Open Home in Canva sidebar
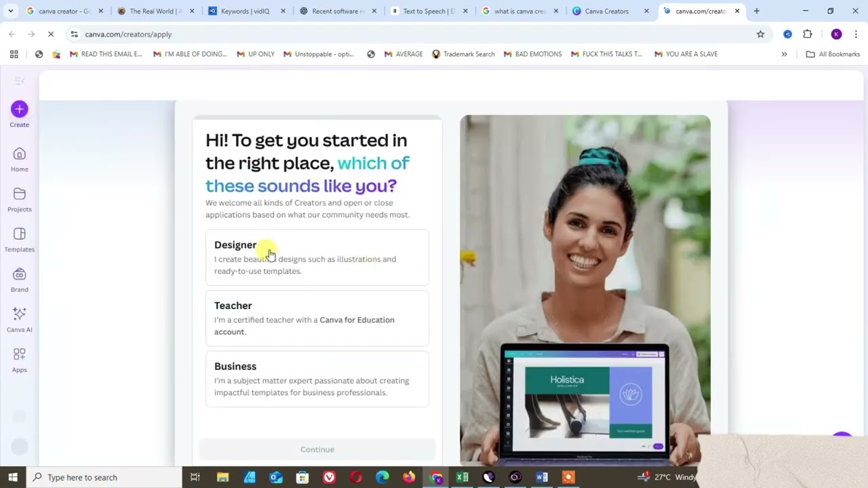868x488 pixels. pos(19,160)
